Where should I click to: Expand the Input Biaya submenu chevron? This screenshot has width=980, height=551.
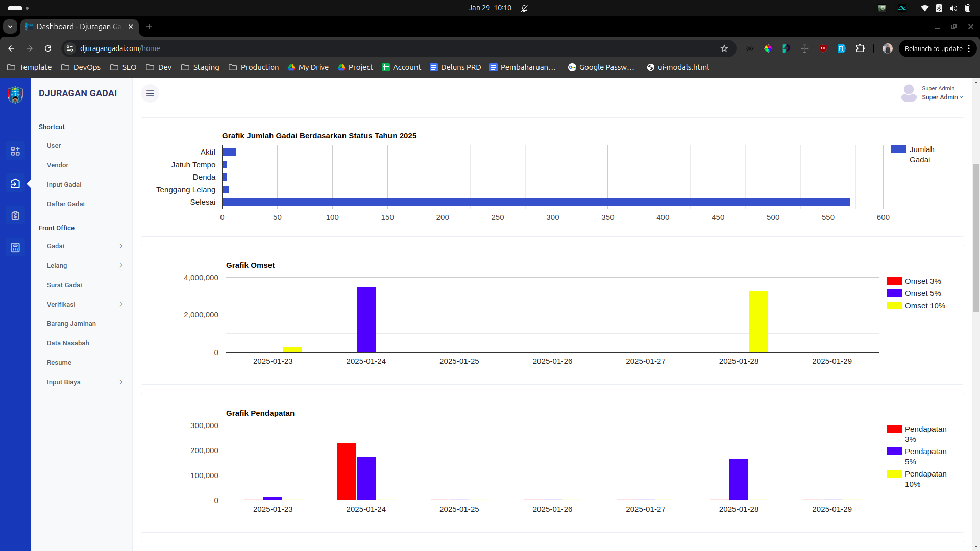pos(121,382)
